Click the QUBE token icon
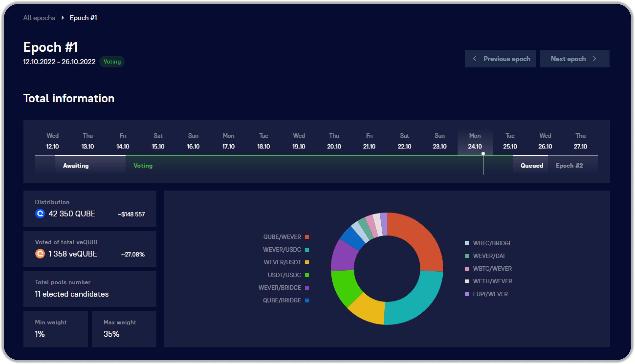The width and height of the screenshot is (635, 364). click(x=40, y=214)
